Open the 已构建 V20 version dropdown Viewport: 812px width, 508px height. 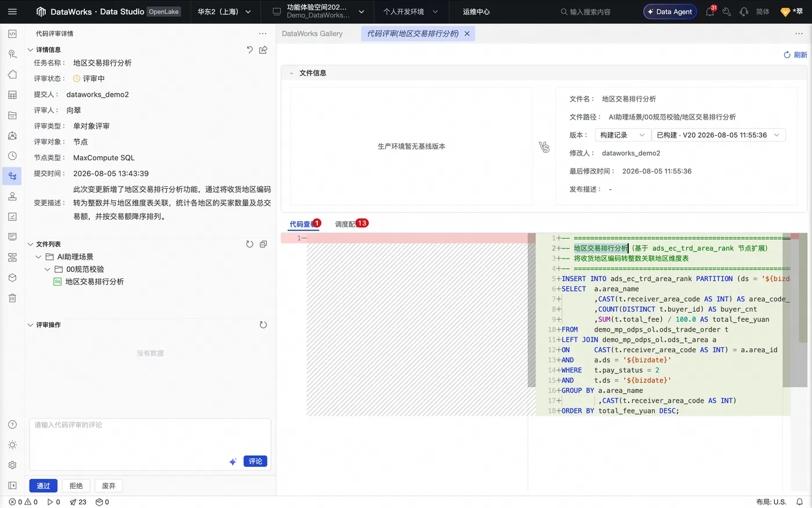(x=719, y=135)
